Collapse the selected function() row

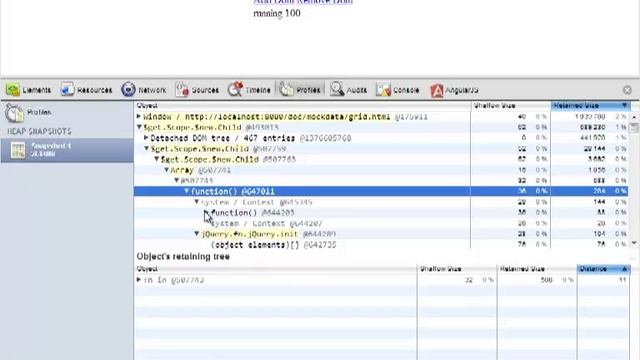187,191
